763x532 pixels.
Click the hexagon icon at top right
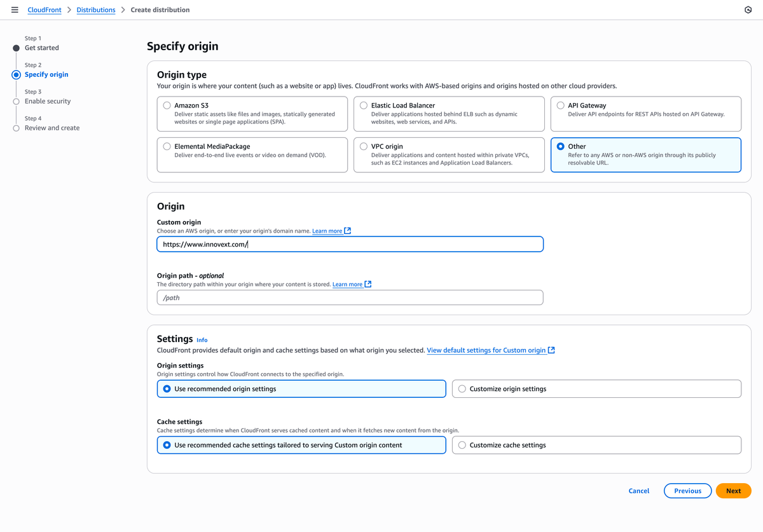click(x=747, y=10)
